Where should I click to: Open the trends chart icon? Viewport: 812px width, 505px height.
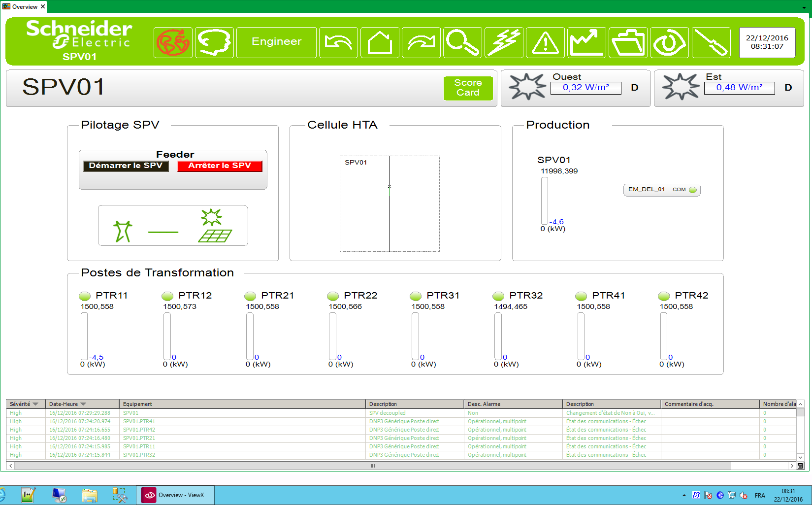coord(586,43)
